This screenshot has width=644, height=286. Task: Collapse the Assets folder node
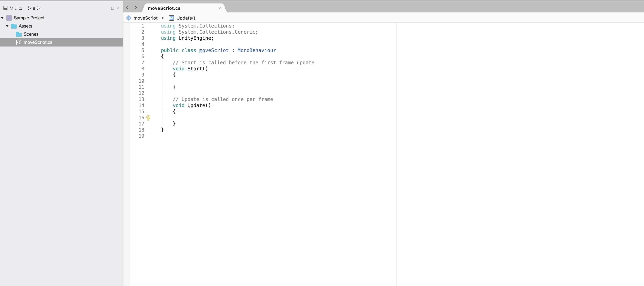[x=7, y=26]
